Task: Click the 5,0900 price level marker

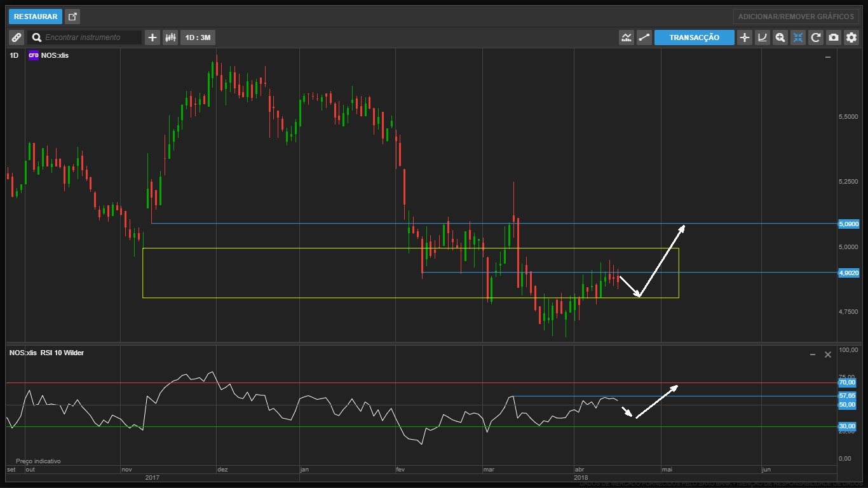Action: point(849,224)
